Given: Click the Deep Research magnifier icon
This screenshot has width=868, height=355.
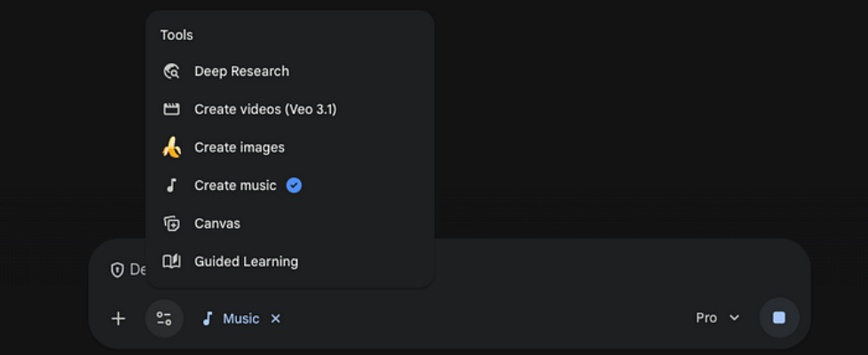Looking at the screenshot, I should (171, 72).
